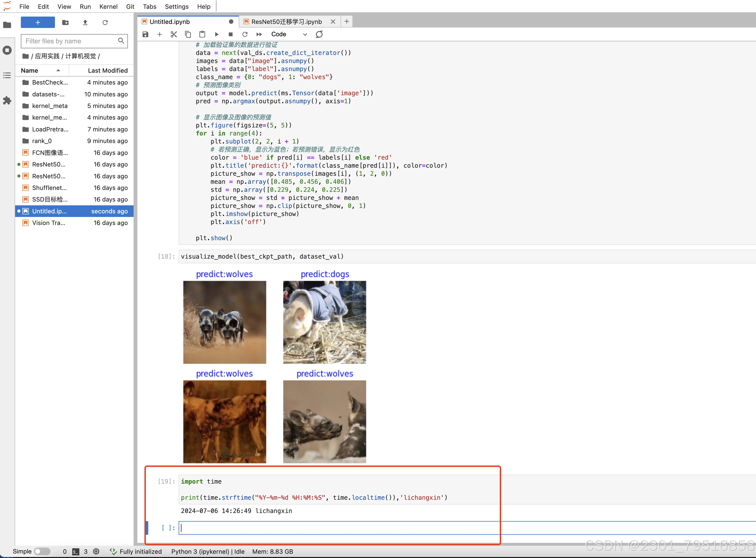Click the interrupt kernel stop icon
The height and width of the screenshot is (558, 756).
click(231, 34)
